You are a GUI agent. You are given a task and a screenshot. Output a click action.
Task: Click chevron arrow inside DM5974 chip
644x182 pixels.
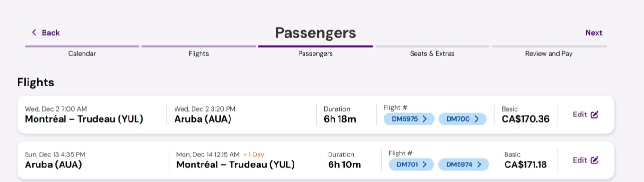[x=479, y=164]
